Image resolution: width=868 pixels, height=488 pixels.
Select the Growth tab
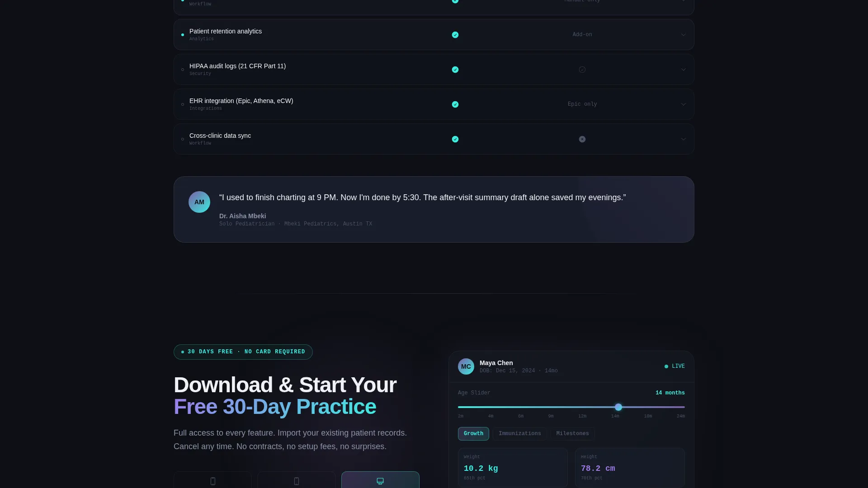pos(473,434)
